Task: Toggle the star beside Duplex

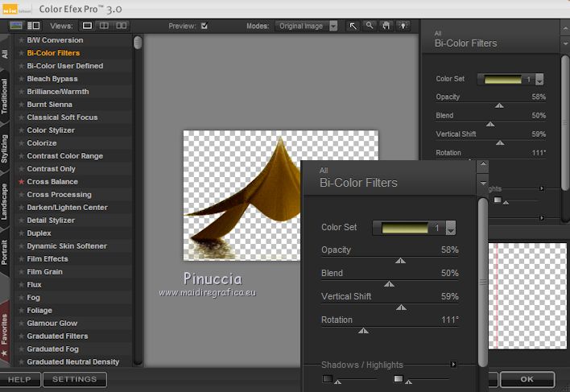Action: click(22, 233)
